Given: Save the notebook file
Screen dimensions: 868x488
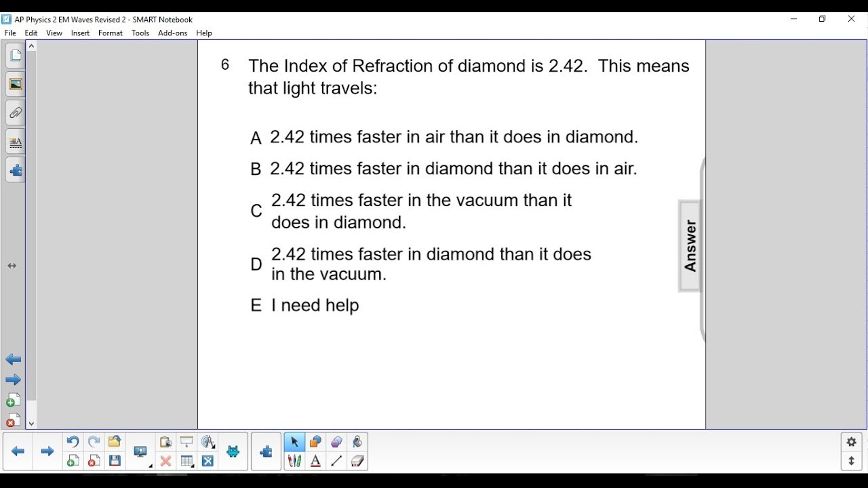Looking at the screenshot, I should click(x=115, y=461).
